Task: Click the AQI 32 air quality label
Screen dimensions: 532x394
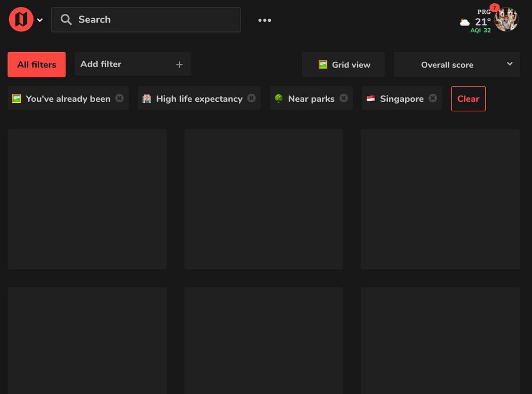Action: 480,30
